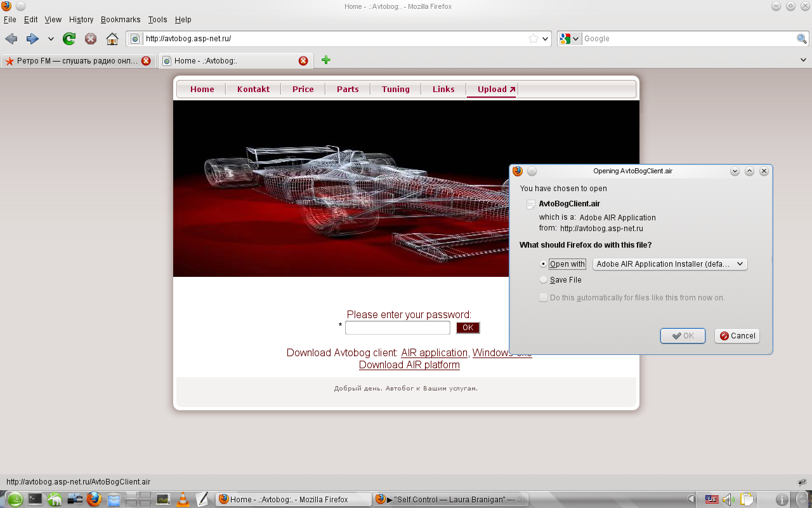The width and height of the screenshot is (812, 508).
Task: Go back with the Back arrow
Action: pyautogui.click(x=11, y=39)
